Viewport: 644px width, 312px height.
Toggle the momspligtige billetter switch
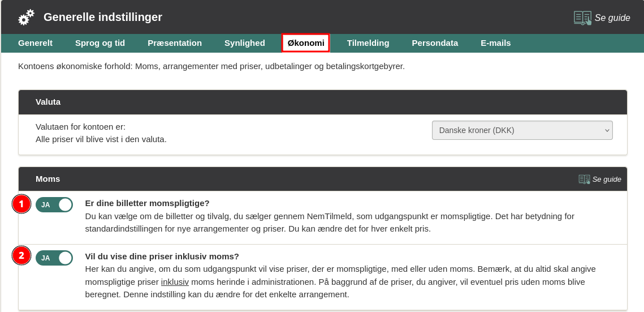click(54, 204)
